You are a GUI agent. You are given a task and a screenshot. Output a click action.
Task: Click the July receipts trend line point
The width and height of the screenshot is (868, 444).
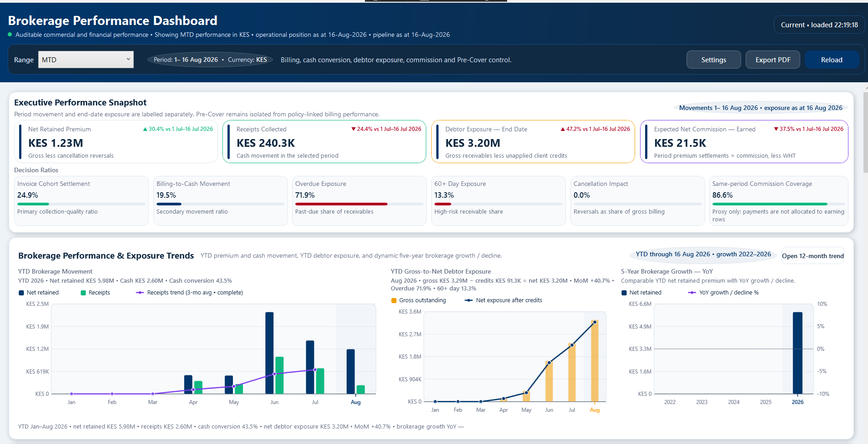(315, 370)
